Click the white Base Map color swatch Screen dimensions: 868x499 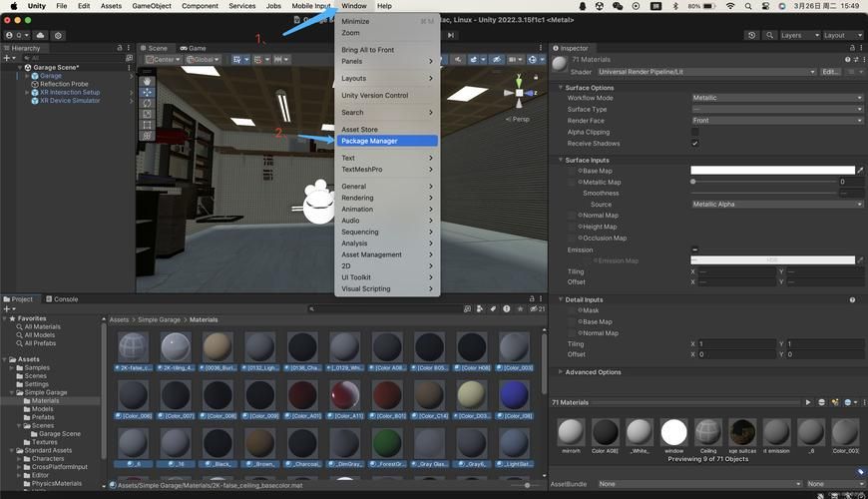click(772, 171)
